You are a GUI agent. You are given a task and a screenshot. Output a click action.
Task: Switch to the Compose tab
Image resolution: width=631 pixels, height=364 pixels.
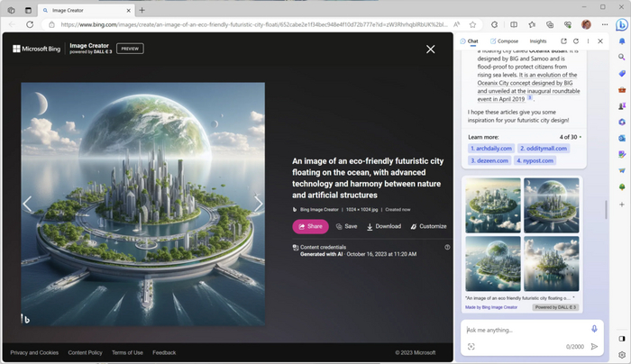tap(503, 41)
